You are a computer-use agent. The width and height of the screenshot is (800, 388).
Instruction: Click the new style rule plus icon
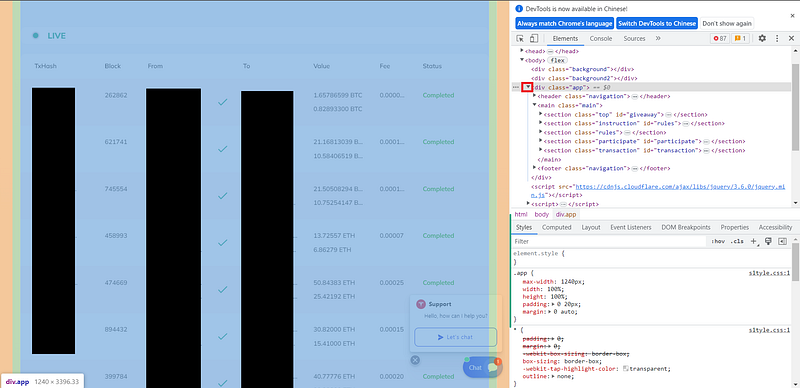[754, 241]
